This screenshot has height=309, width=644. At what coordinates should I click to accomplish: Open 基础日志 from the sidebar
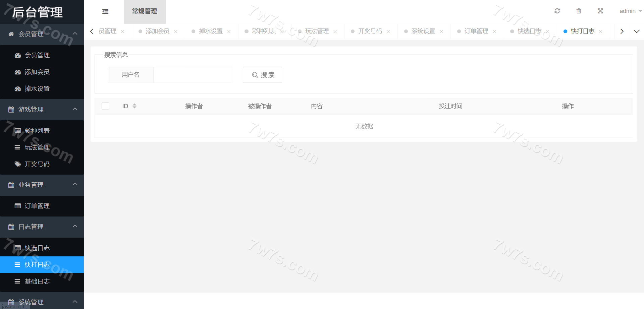pos(37,282)
